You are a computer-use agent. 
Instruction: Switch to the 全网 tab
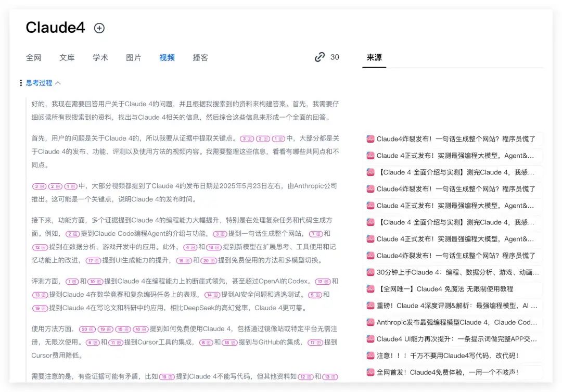[33, 57]
